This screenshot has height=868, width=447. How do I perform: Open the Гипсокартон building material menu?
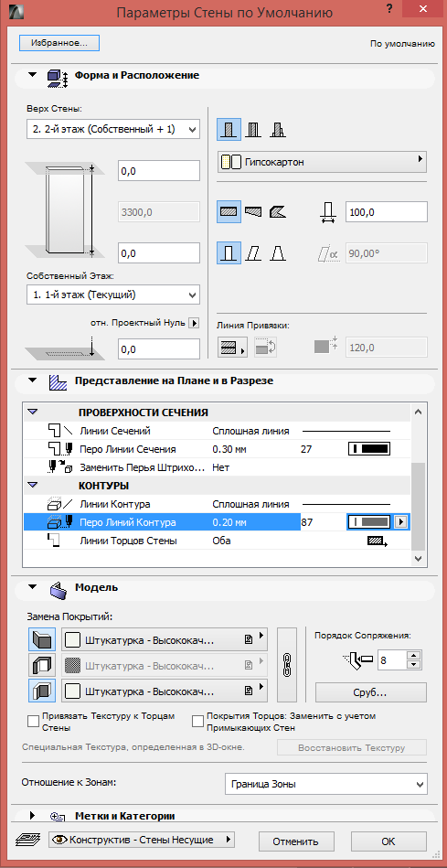(x=322, y=162)
